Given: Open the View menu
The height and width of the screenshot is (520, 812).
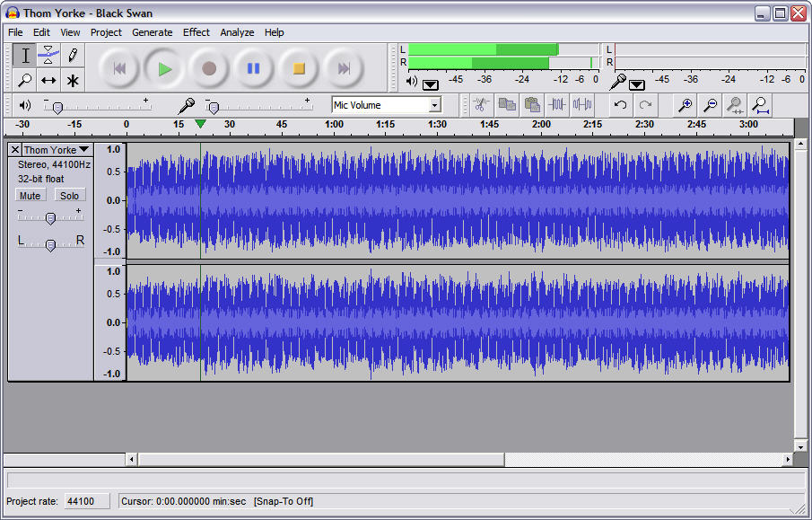Looking at the screenshot, I should [x=70, y=32].
